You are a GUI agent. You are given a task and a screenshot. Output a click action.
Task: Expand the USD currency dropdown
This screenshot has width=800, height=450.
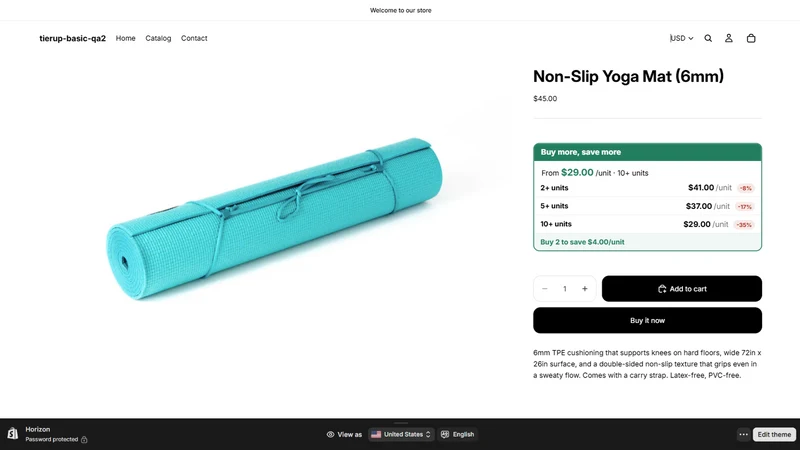pos(682,38)
